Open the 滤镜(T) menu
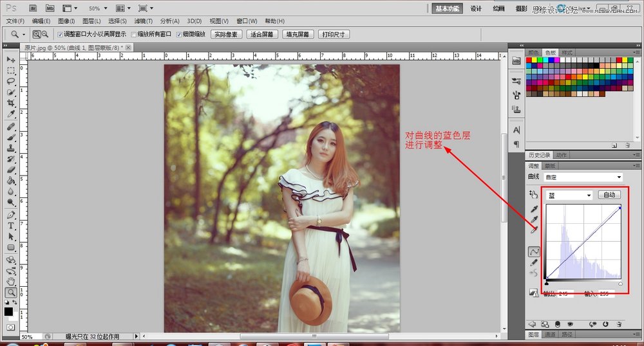The height and width of the screenshot is (346, 644). 143,21
